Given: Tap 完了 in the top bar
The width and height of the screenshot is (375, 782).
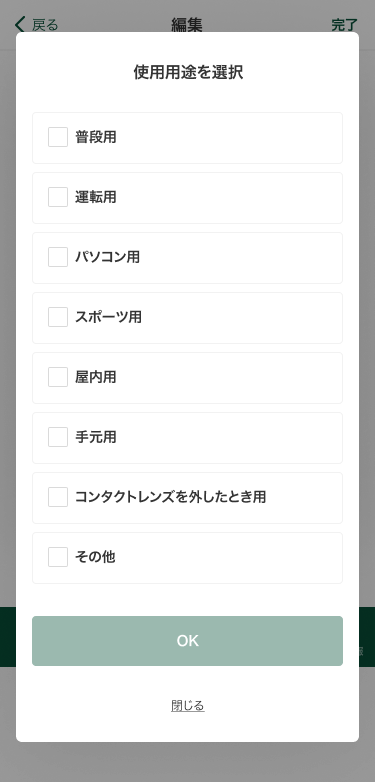Looking at the screenshot, I should (345, 25).
